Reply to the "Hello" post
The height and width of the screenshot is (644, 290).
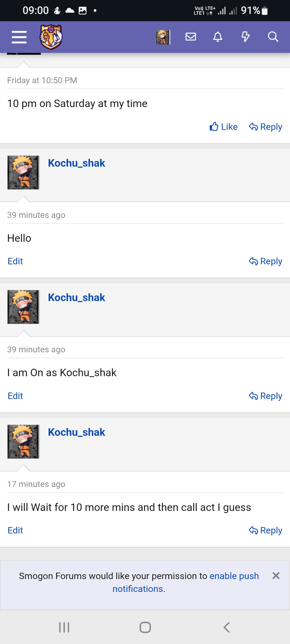[266, 261]
